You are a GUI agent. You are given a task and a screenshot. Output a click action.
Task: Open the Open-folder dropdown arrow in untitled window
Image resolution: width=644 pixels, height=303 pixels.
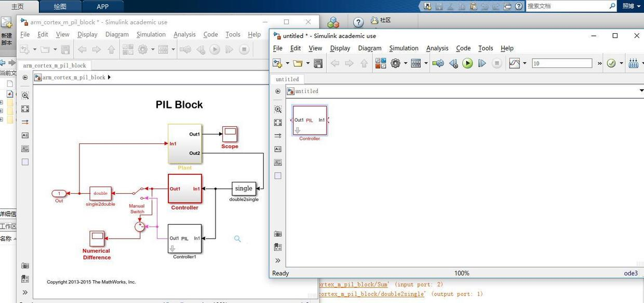coord(307,63)
